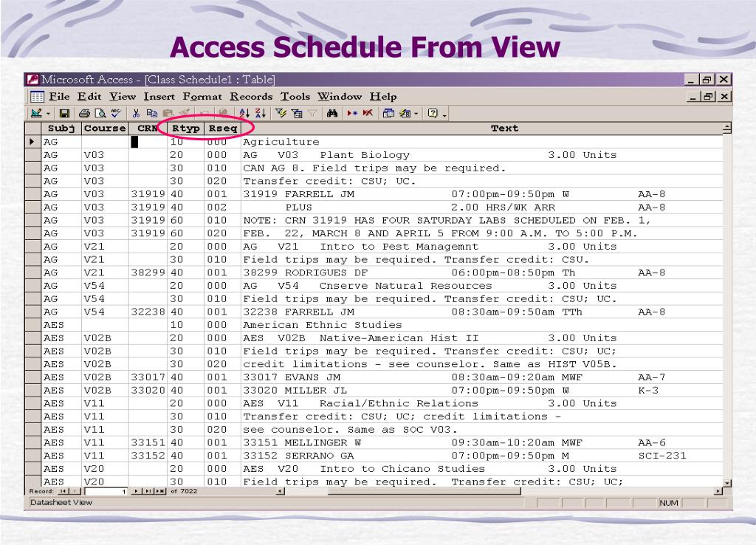756x545 pixels.
Task: Click the 'see counselor. Same as SOC V03.' cell
Action: (482, 430)
